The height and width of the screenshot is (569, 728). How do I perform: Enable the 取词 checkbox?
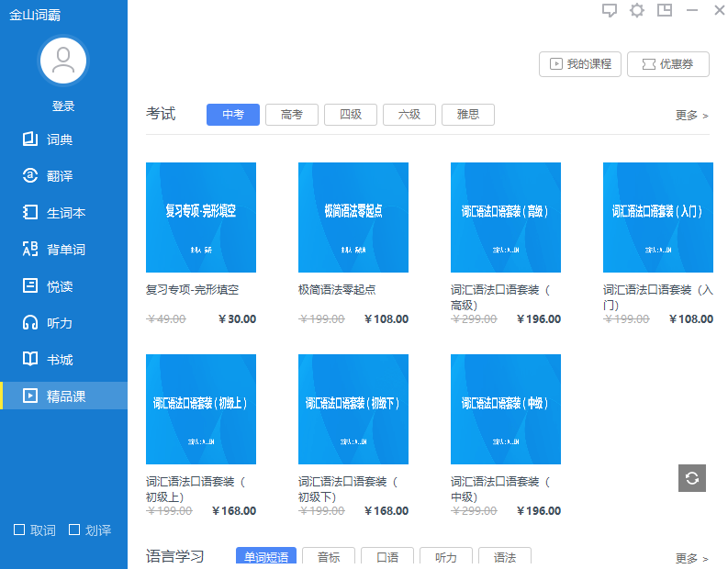[19, 530]
